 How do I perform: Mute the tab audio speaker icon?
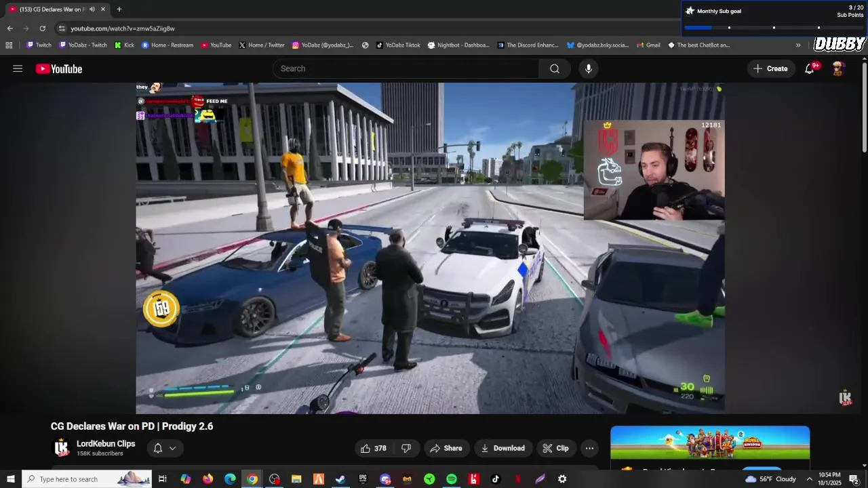(92, 9)
